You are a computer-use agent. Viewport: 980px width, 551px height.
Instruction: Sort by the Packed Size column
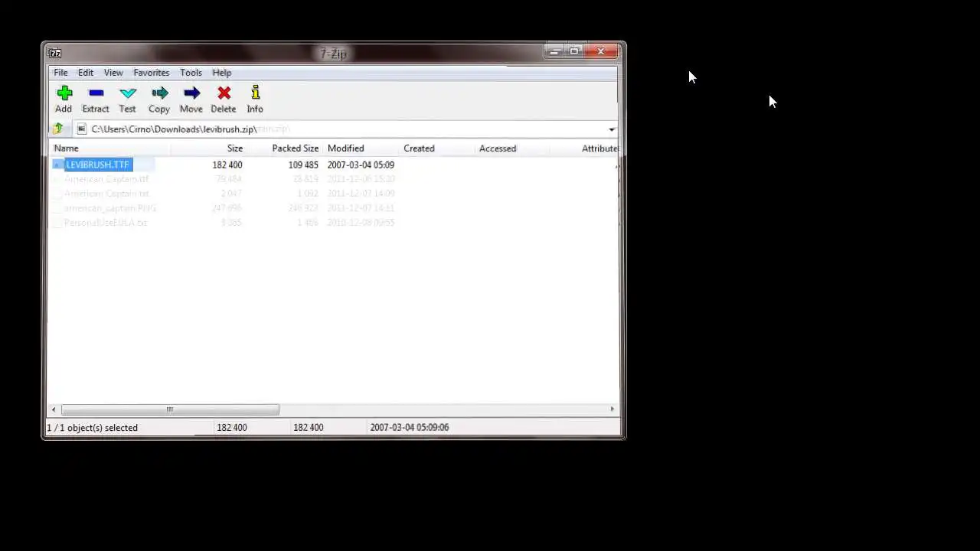point(285,148)
